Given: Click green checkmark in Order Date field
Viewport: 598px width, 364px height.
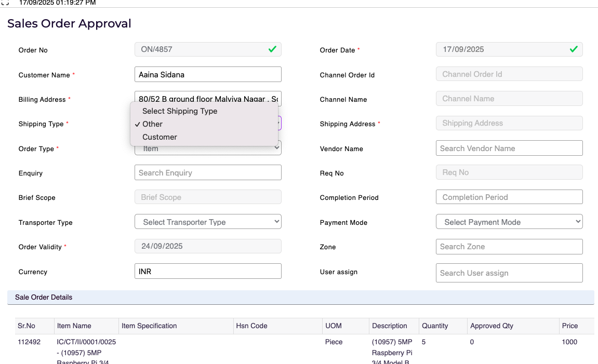Looking at the screenshot, I should point(574,49).
